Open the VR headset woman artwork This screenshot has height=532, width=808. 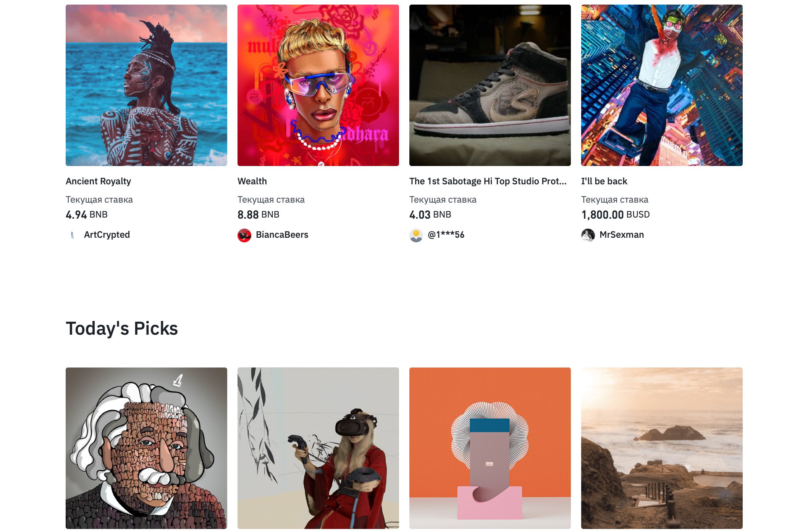point(318,448)
